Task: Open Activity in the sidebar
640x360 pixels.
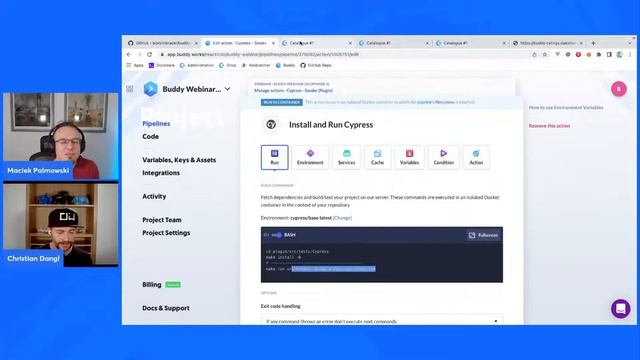Action: [x=154, y=196]
